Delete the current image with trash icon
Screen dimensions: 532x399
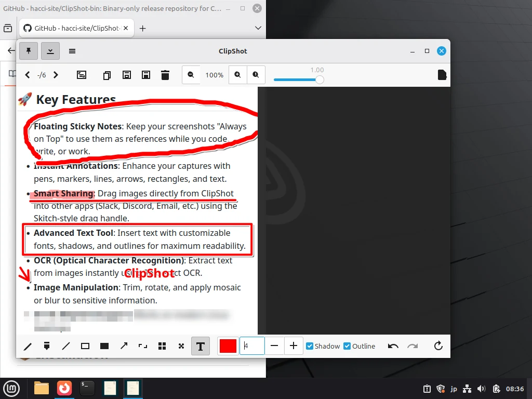[165, 75]
